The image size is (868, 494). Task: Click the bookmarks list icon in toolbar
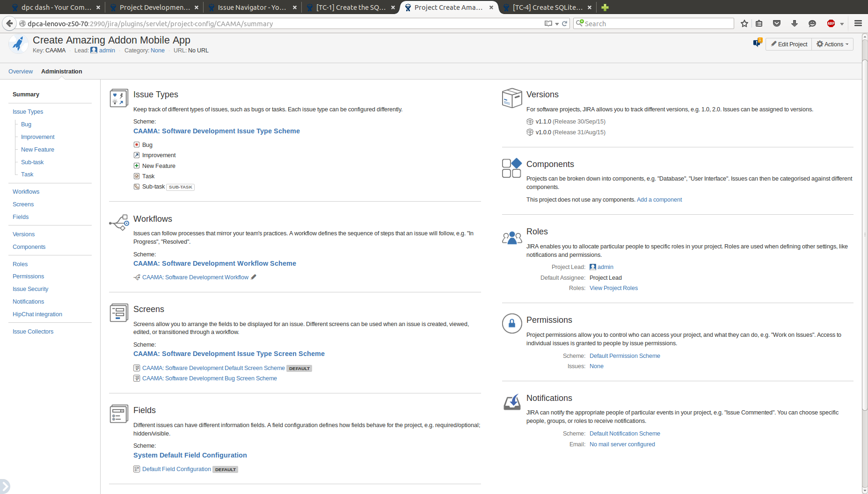759,23
